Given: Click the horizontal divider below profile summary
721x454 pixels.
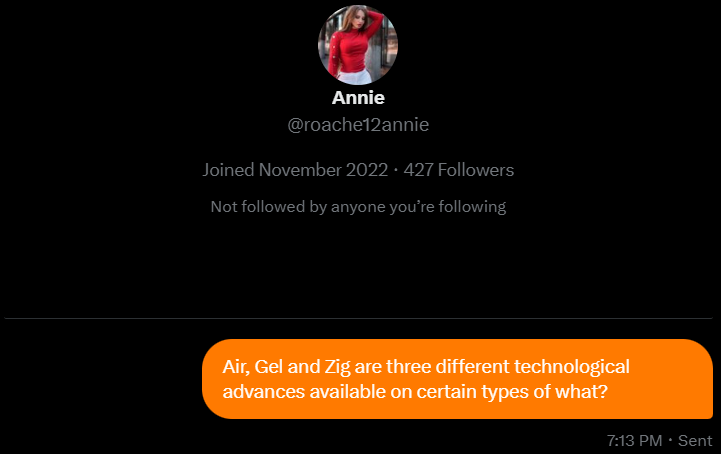Looking at the screenshot, I should click(358, 318).
